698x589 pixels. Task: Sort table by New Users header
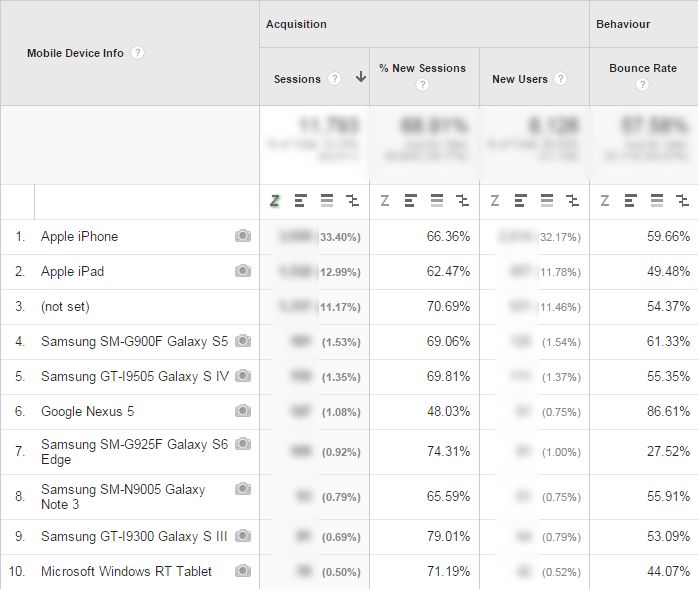pyautogui.click(x=520, y=79)
